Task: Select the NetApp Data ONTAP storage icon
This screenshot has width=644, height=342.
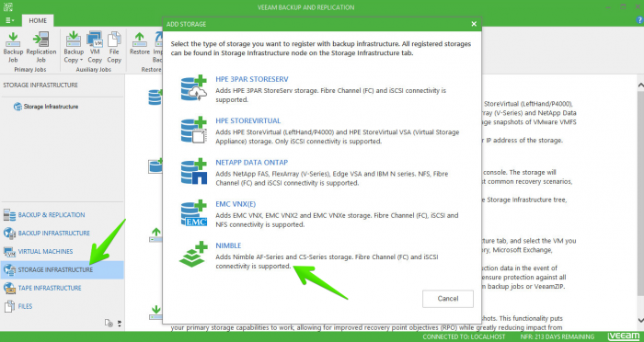Action: (x=194, y=171)
